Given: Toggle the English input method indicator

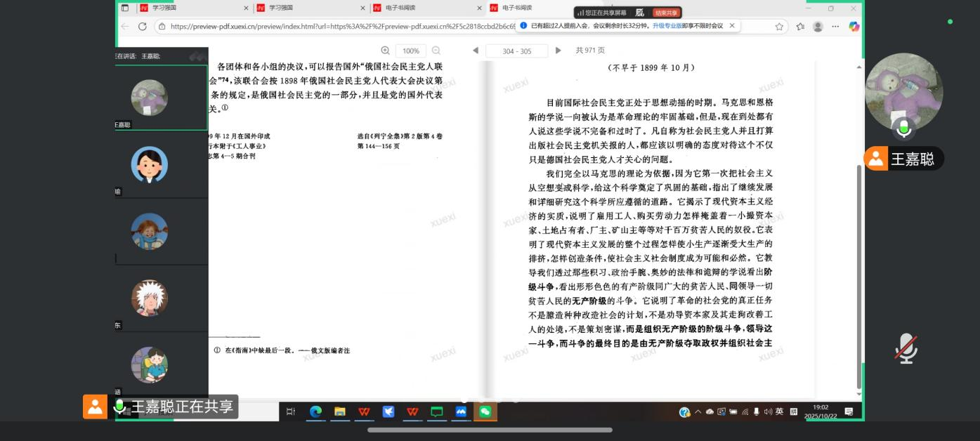Looking at the screenshot, I should [779, 412].
